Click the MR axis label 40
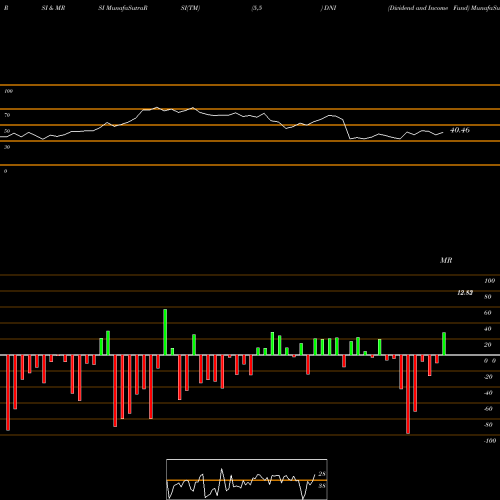500x500 pixels. pyautogui.click(x=488, y=329)
